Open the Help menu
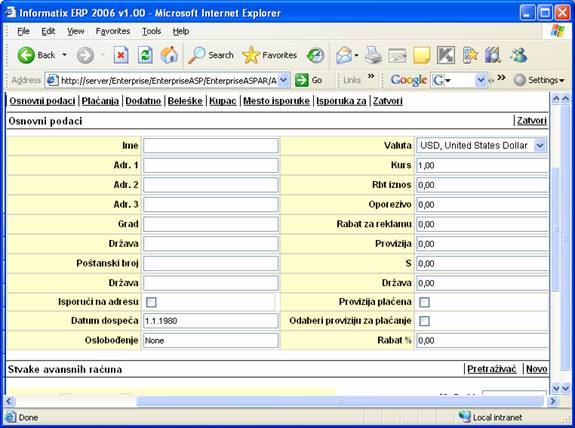 [181, 31]
